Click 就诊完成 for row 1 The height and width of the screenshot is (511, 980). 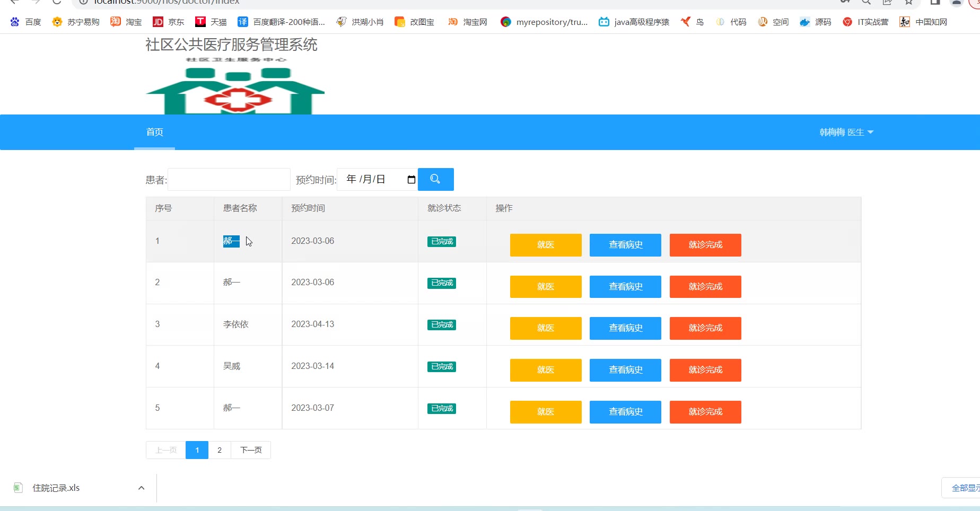coord(705,245)
